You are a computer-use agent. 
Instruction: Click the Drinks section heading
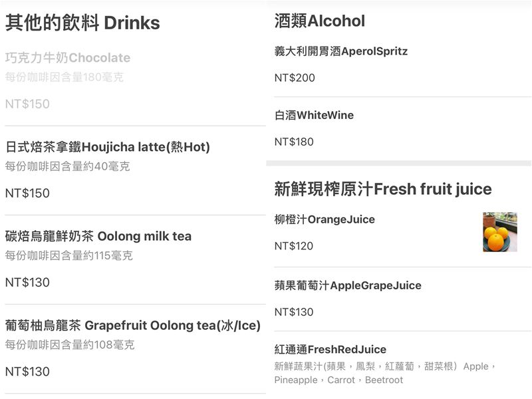(x=82, y=23)
